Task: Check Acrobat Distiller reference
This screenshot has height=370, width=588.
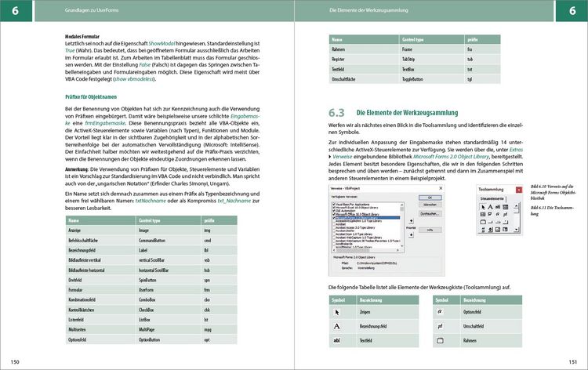Action: pyautogui.click(x=334, y=230)
